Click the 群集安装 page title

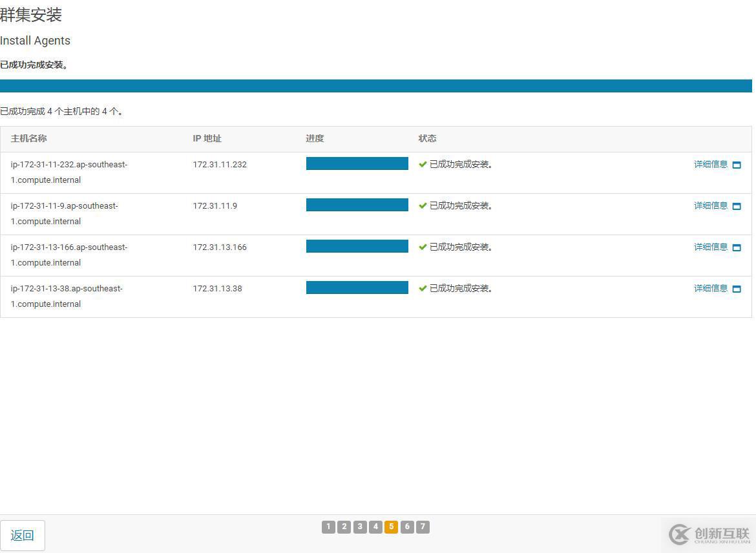coord(31,14)
